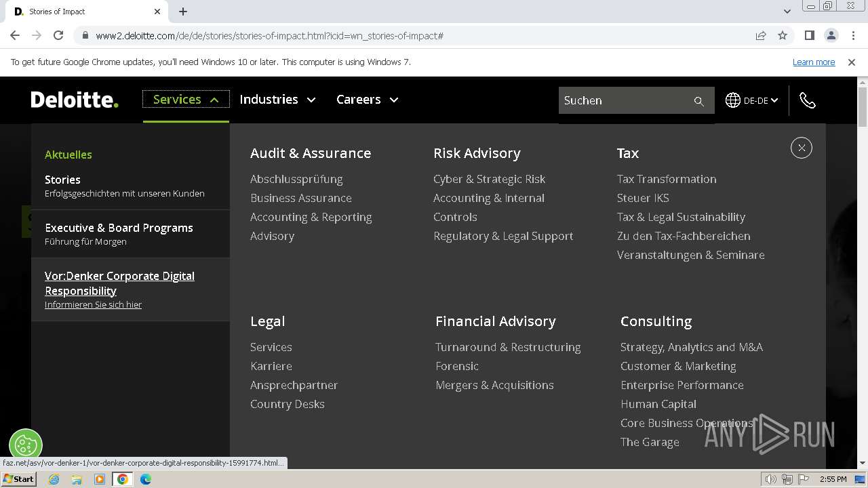Click the phone contact icon

tap(807, 100)
